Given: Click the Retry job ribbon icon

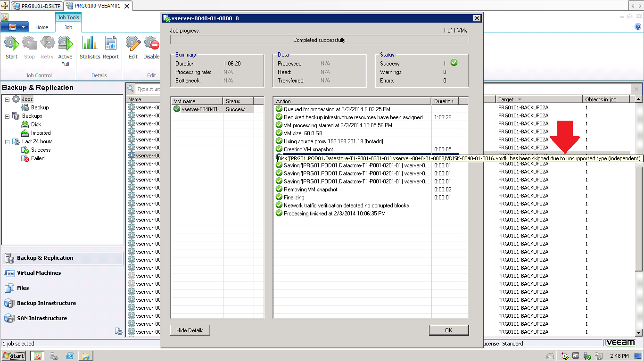Looking at the screenshot, I should (x=47, y=48).
